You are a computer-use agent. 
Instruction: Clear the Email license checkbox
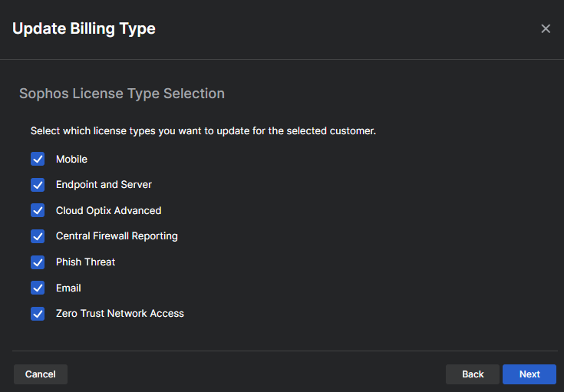[38, 288]
